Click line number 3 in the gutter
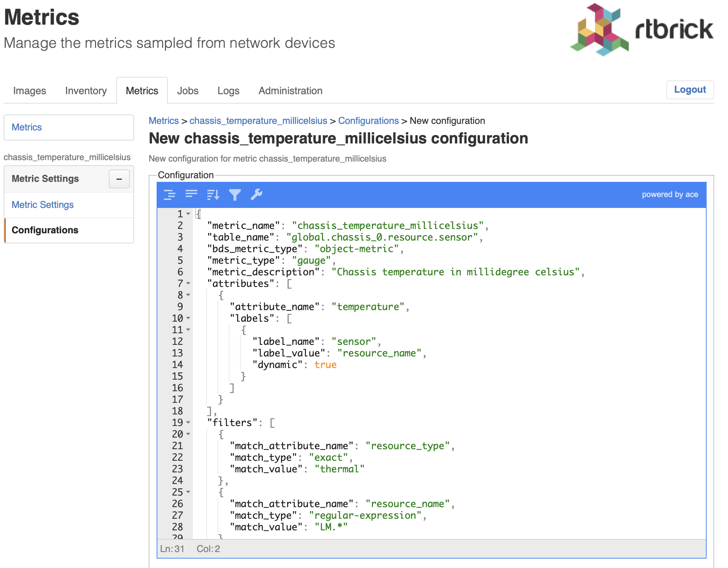The height and width of the screenshot is (568, 728). point(180,237)
